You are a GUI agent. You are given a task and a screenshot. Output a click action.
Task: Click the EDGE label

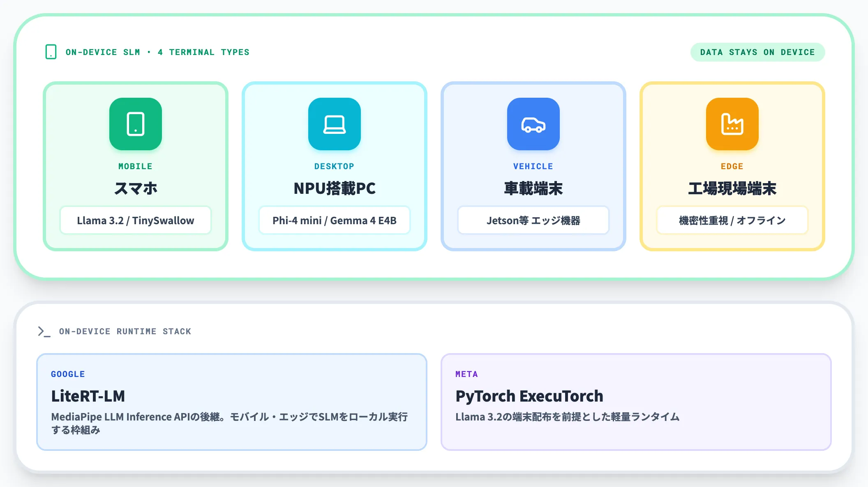tap(732, 166)
